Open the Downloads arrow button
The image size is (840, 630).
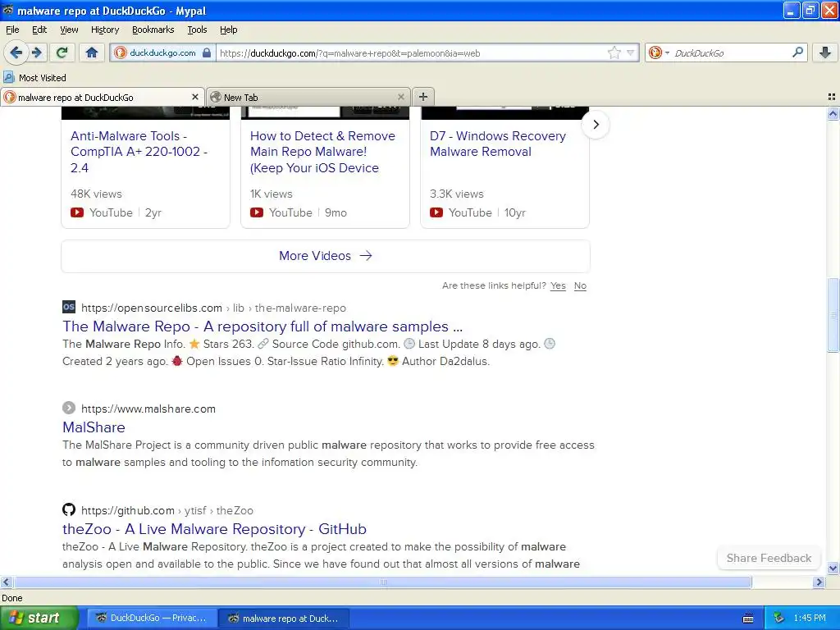(825, 52)
